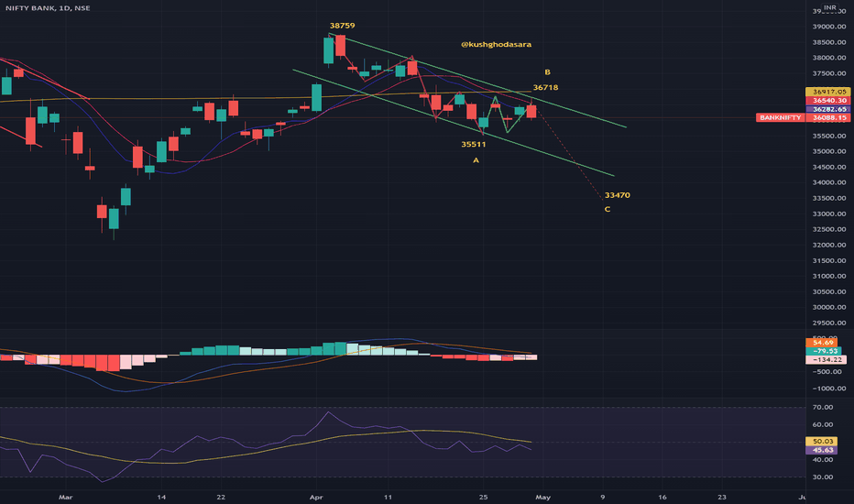
Task: Click the 33500.00 price axis tick
Action: (829, 198)
